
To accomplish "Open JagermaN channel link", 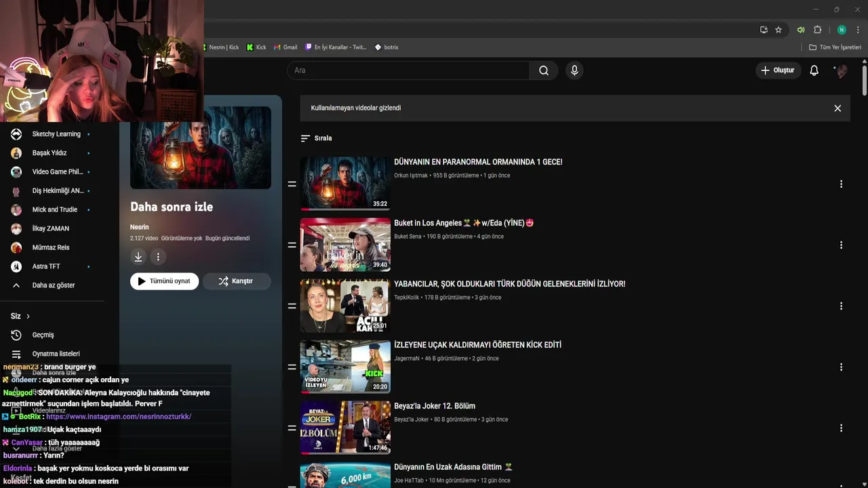I will point(407,359).
